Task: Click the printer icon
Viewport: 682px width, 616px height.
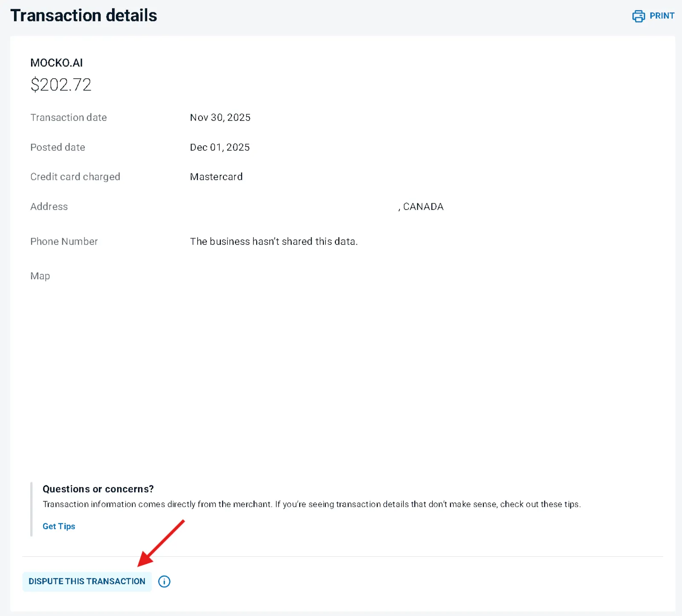Action: point(638,16)
